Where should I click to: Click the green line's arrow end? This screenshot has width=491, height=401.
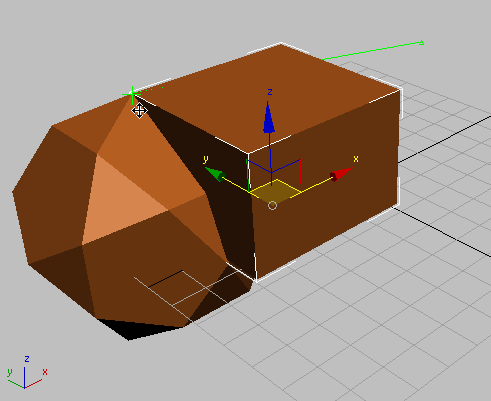421,42
